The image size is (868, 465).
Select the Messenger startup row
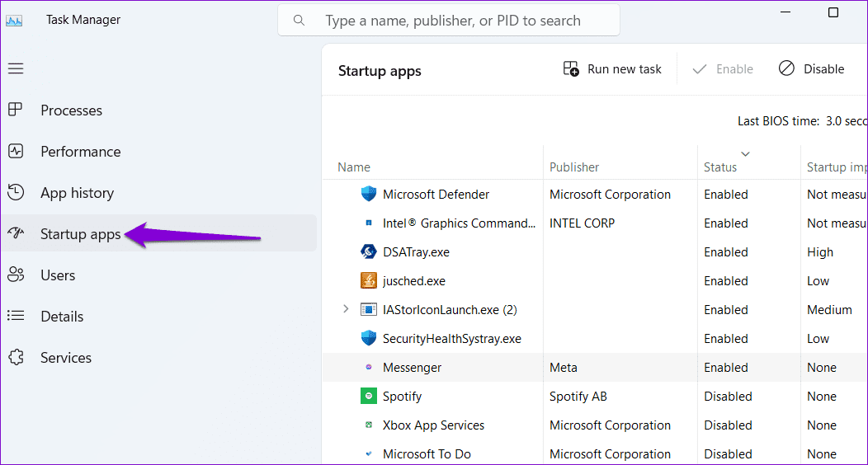pos(595,367)
